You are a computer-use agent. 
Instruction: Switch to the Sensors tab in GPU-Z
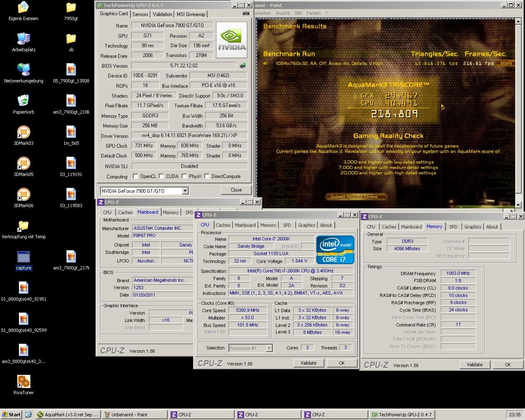pyautogui.click(x=140, y=14)
